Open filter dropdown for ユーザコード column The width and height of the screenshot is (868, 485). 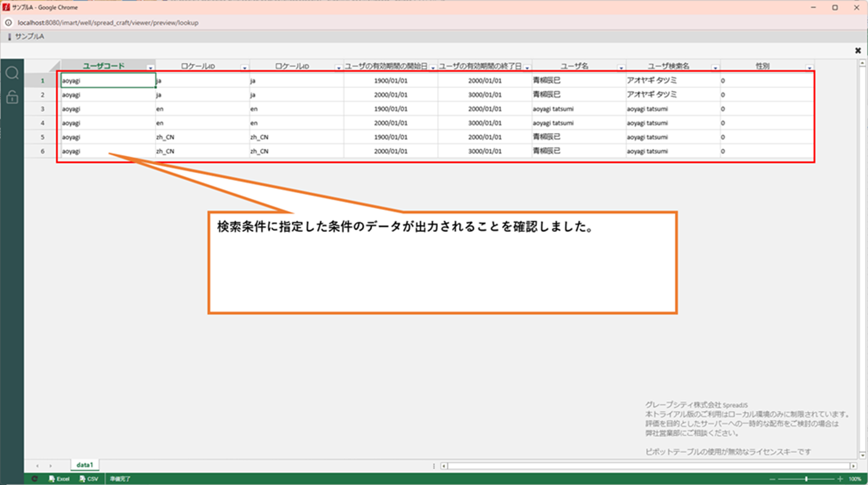(150, 67)
